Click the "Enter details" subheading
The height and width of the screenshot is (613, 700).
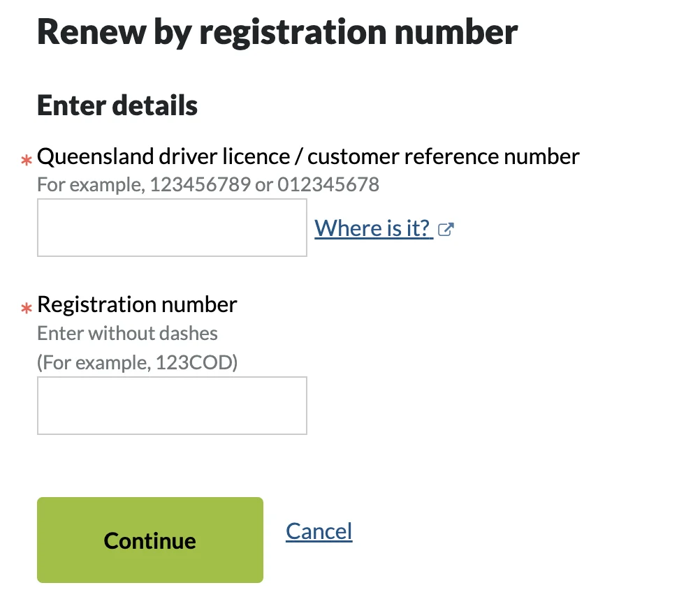pos(117,105)
